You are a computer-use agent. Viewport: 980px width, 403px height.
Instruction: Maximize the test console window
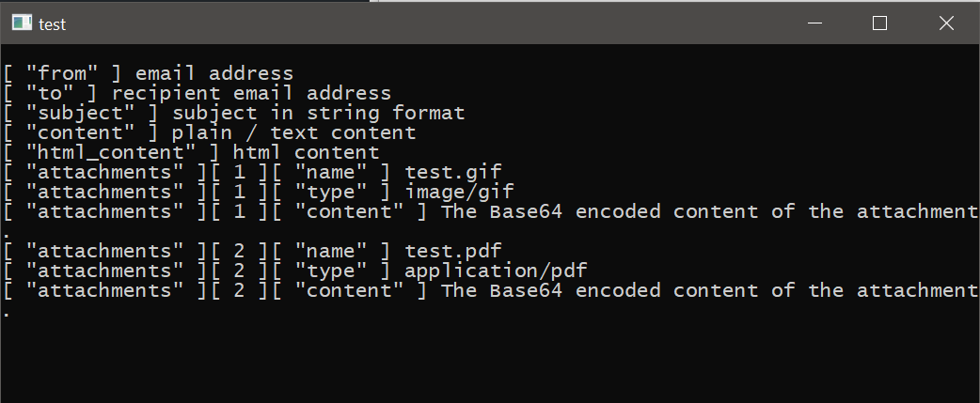pyautogui.click(x=879, y=23)
